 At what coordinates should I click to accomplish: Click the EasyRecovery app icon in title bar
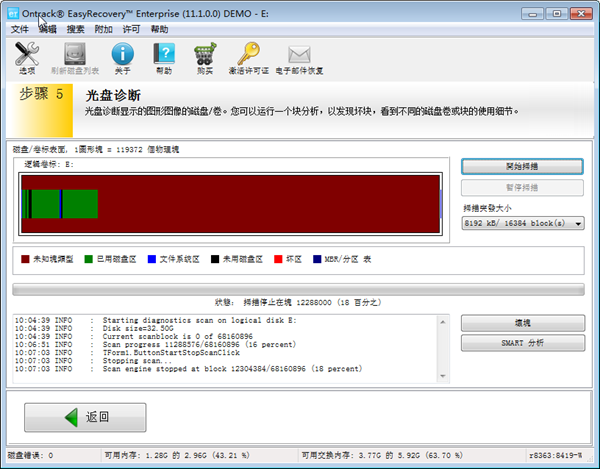(13, 13)
